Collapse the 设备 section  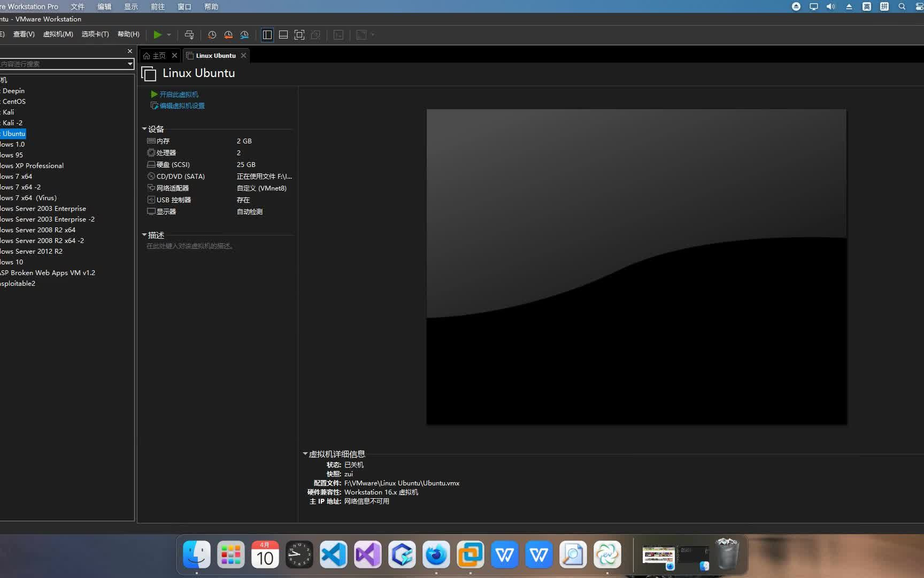pyautogui.click(x=144, y=129)
